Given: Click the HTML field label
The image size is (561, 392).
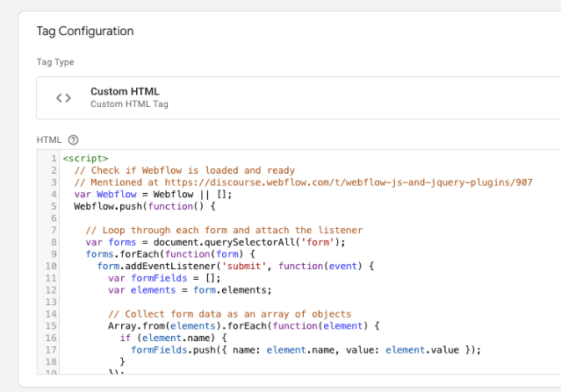Looking at the screenshot, I should 49,139.
